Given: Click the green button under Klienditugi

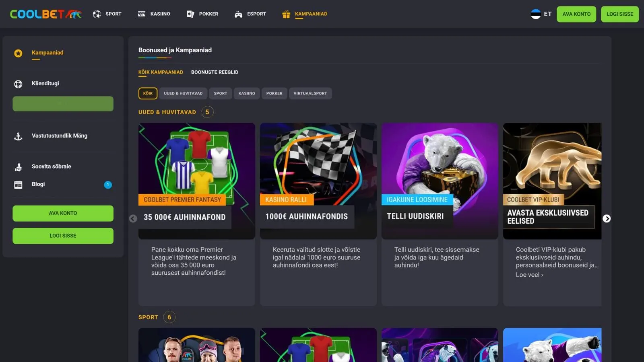Looking at the screenshot, I should [63, 104].
